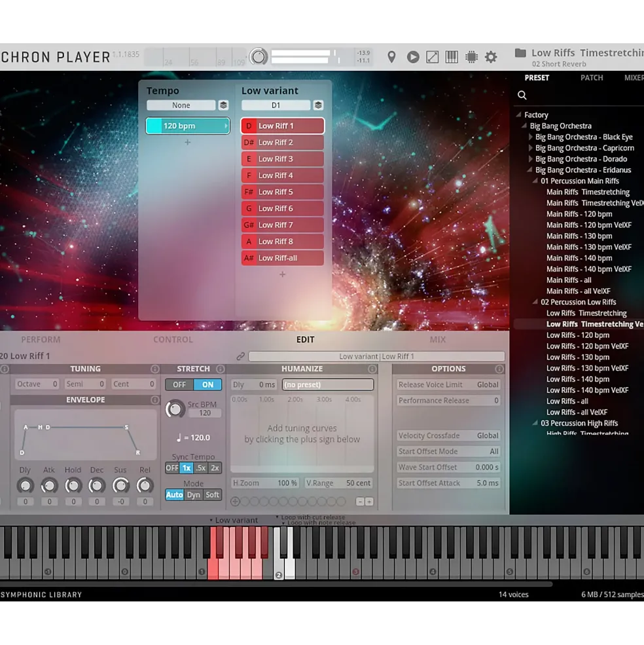Click the layers icon next to Tempo None
Viewport: 644px width, 645px height.
[223, 105]
